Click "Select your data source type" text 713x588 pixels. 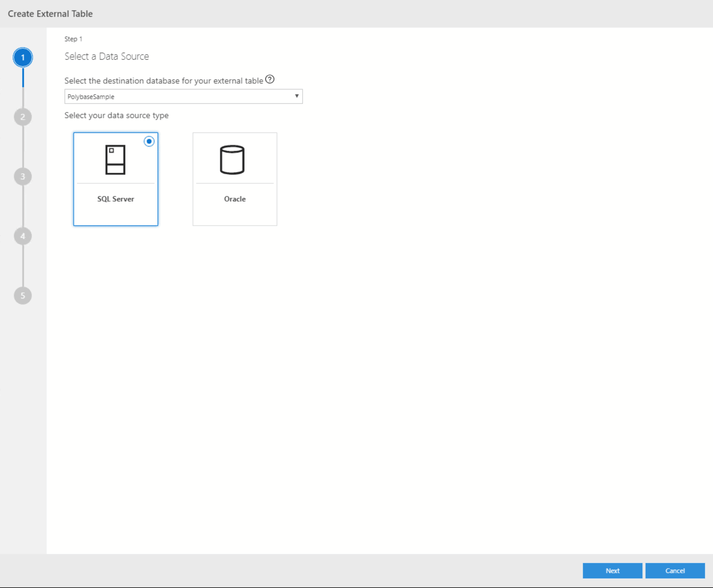click(x=116, y=116)
